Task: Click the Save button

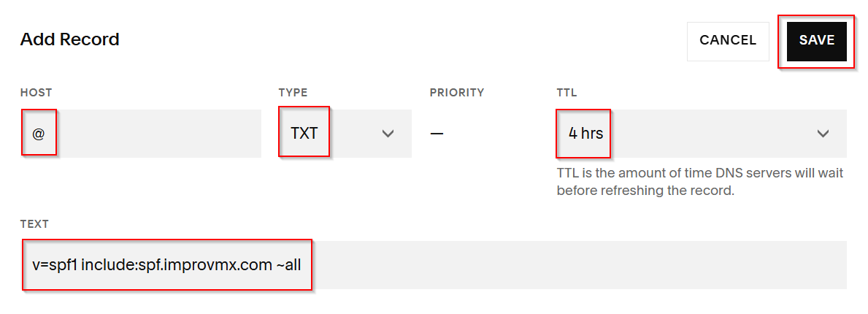Action: click(x=816, y=41)
